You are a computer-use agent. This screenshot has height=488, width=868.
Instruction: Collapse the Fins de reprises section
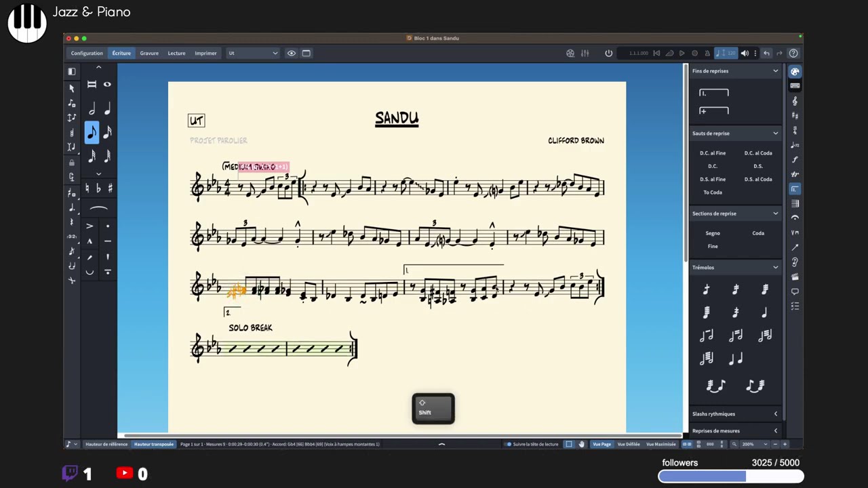click(776, 71)
